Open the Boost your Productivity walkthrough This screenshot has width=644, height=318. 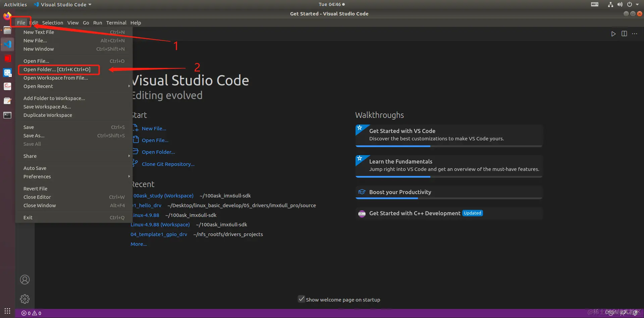tap(449, 192)
